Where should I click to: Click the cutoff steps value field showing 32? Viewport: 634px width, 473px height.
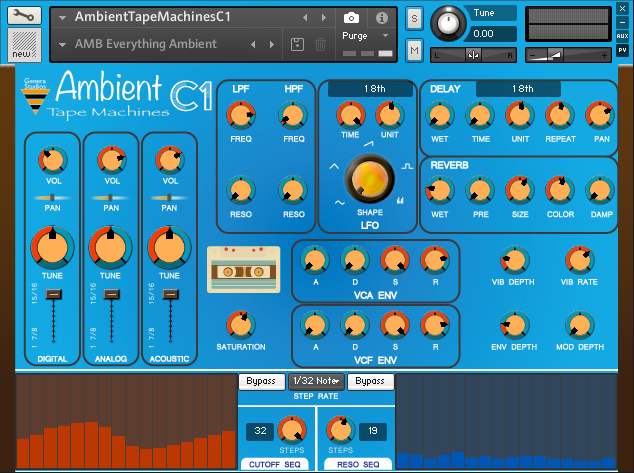[x=260, y=430]
